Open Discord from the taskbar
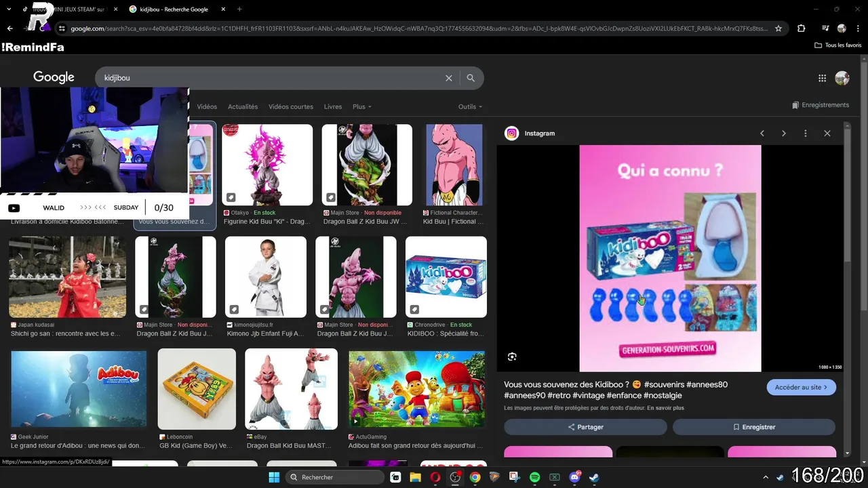The image size is (868, 488). click(574, 477)
